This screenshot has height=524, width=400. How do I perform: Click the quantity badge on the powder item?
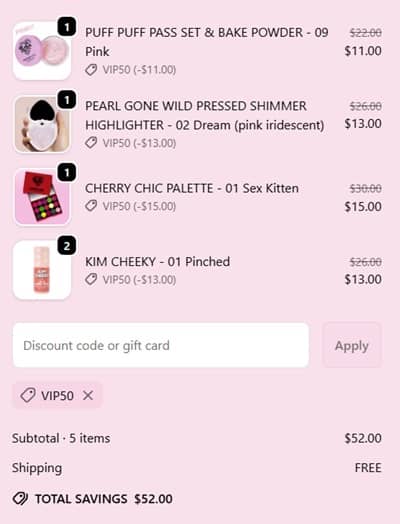pyautogui.click(x=67, y=27)
